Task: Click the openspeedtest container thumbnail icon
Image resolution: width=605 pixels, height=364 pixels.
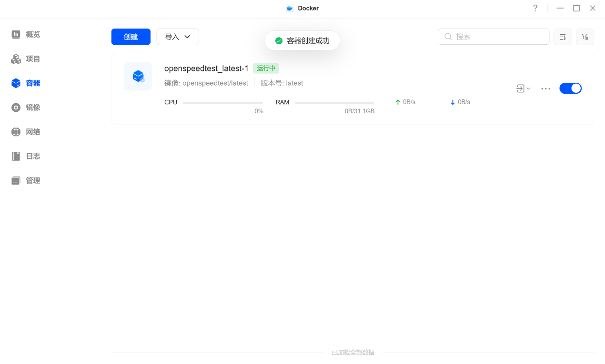Action: [138, 76]
